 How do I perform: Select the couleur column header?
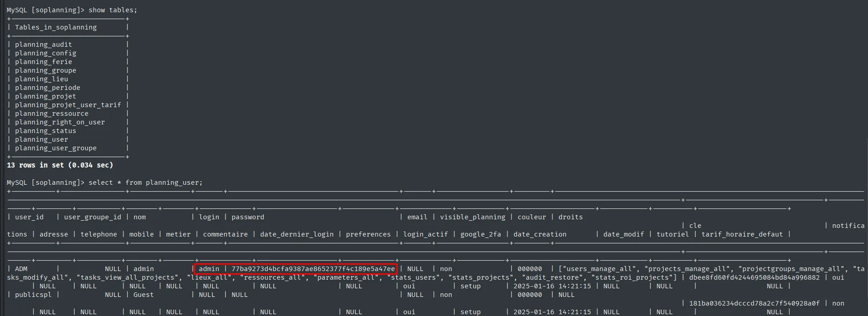tap(532, 217)
